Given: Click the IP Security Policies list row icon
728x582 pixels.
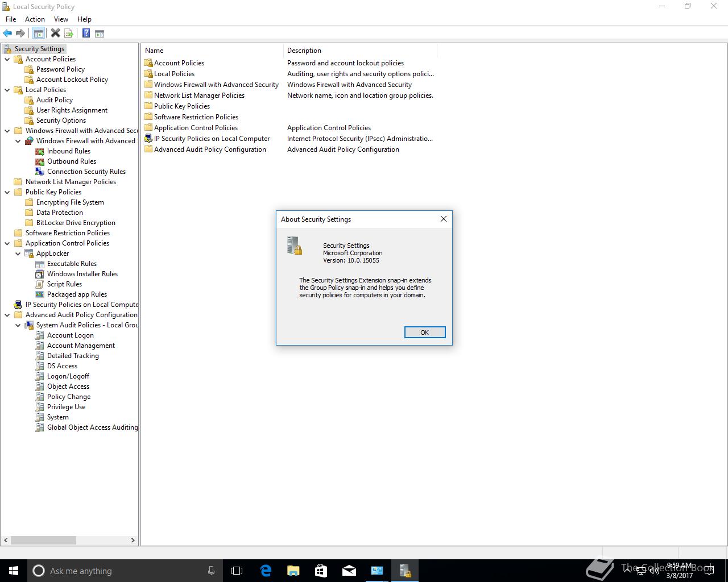Looking at the screenshot, I should coord(148,139).
